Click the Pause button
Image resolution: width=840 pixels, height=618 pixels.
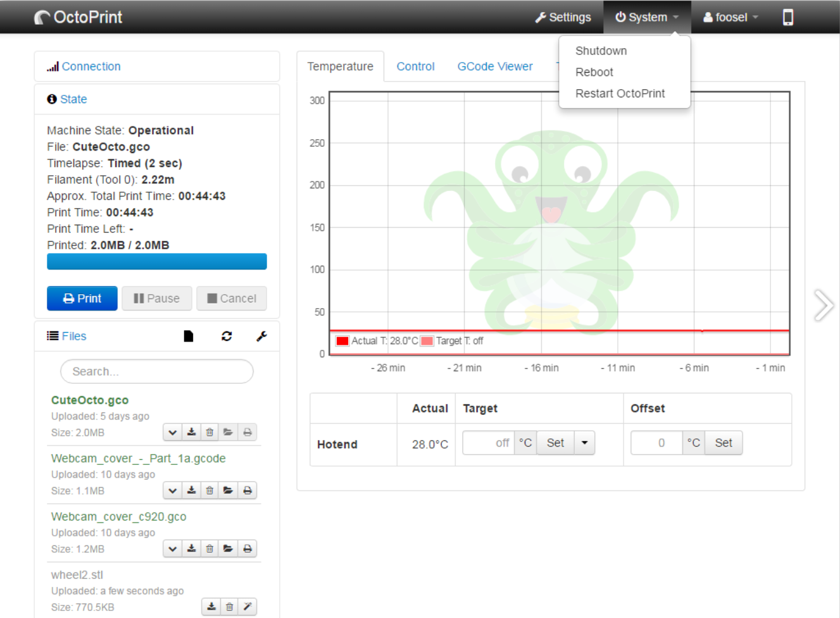point(157,299)
